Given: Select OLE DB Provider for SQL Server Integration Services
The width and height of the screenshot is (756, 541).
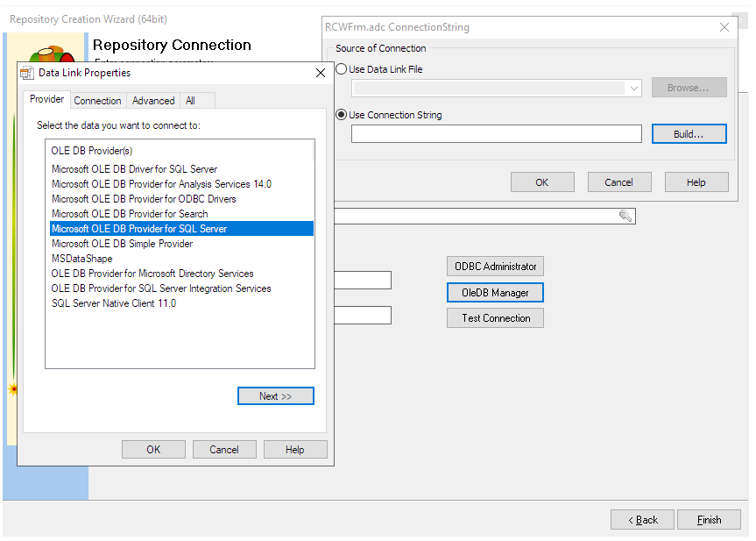Looking at the screenshot, I should pos(181,288).
